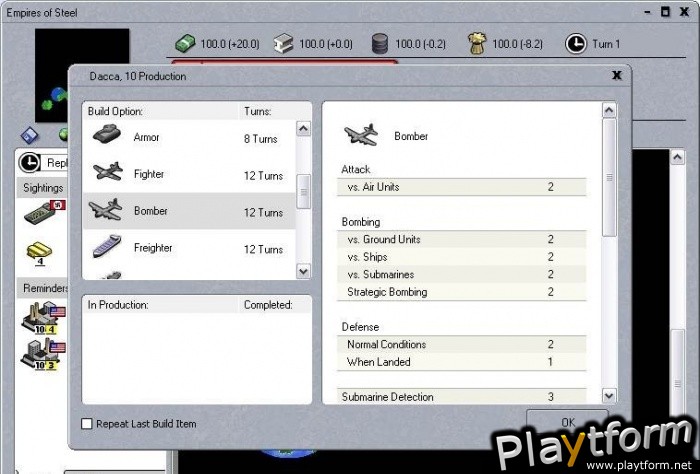Click the 'vs. Ships' bombing row
Viewport: 700px width, 474px height.
pyautogui.click(x=462, y=257)
